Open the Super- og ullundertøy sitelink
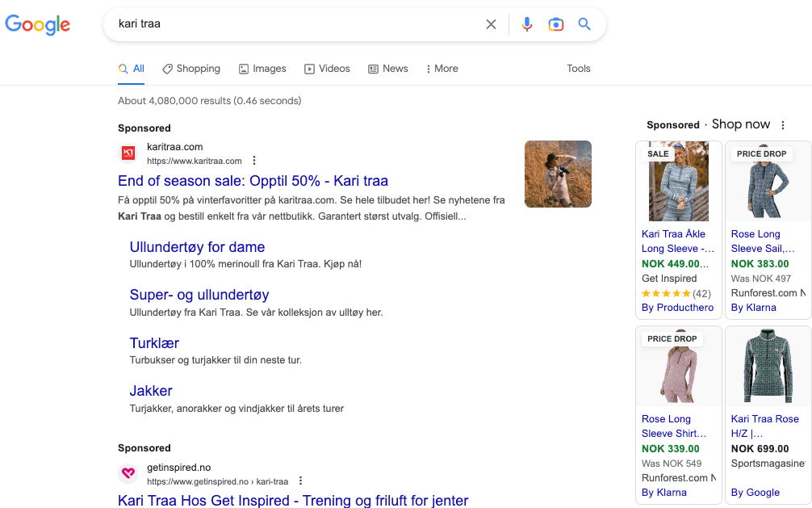Image resolution: width=812 pixels, height=508 pixels. [x=199, y=295]
